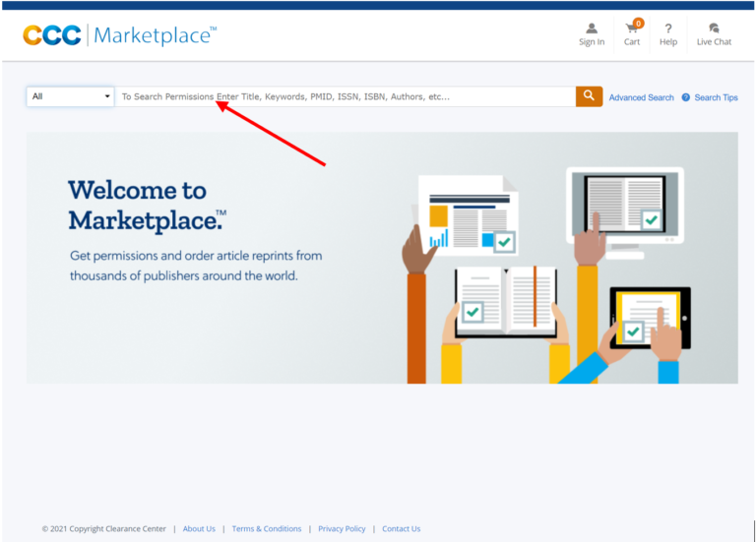This screenshot has height=542, width=756.
Task: Expand the All search category dropdown
Action: [x=71, y=96]
